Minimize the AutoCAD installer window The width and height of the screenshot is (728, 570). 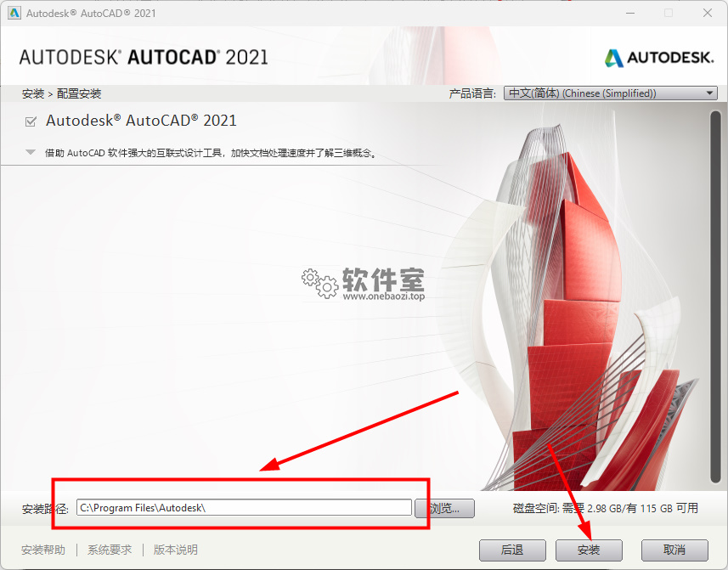[x=630, y=13]
